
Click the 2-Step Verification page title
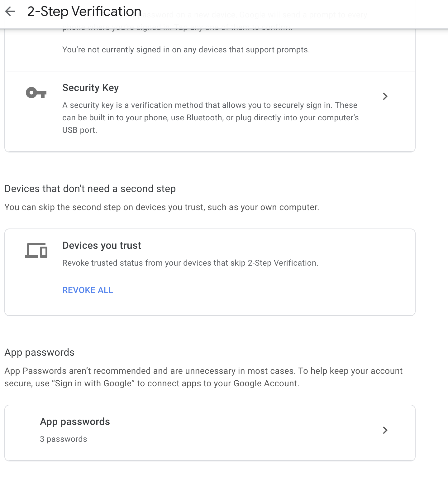[x=84, y=12]
